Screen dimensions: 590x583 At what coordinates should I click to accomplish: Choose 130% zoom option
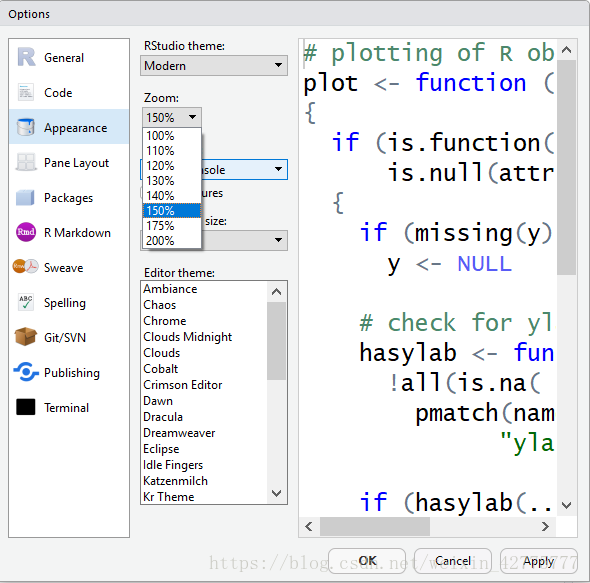[x=172, y=181]
